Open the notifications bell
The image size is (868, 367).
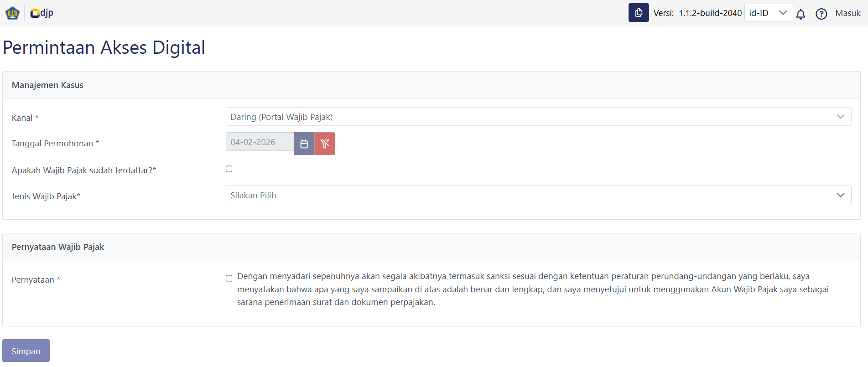point(800,14)
